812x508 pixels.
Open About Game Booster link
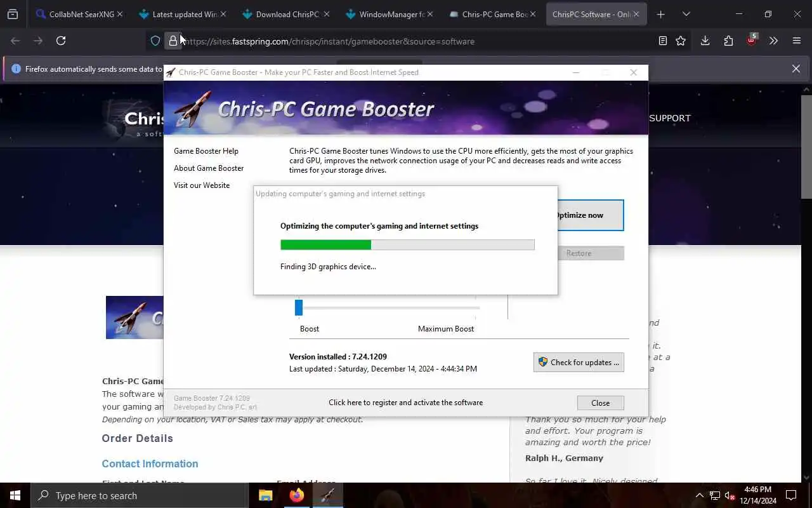pos(209,168)
